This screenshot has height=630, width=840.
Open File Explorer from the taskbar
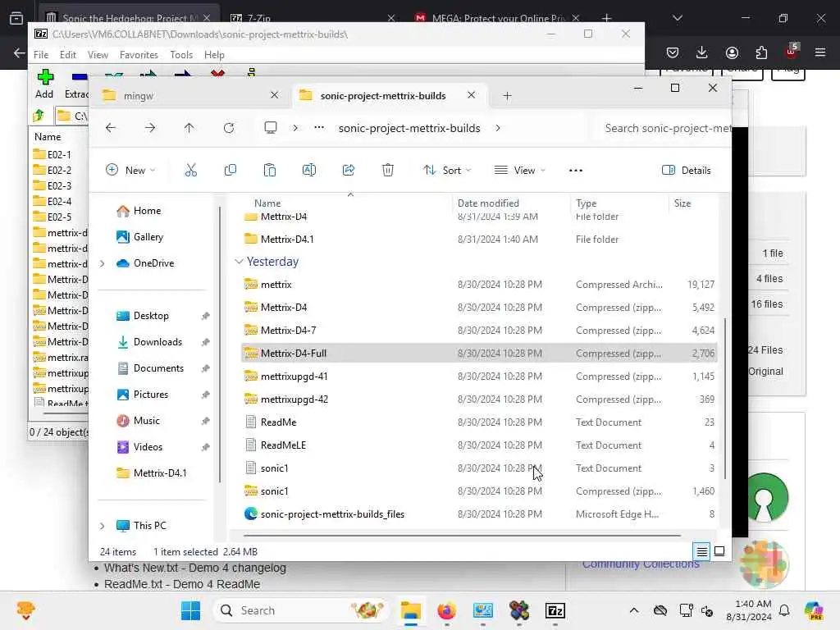(411, 610)
